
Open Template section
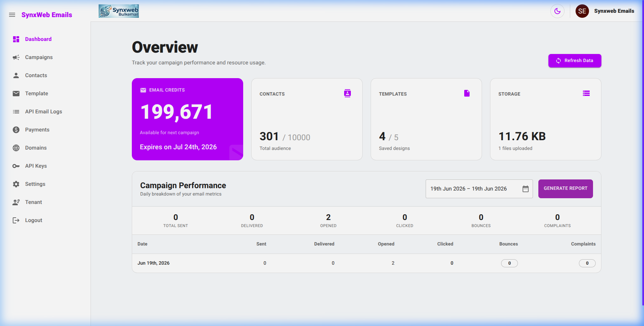tap(37, 94)
